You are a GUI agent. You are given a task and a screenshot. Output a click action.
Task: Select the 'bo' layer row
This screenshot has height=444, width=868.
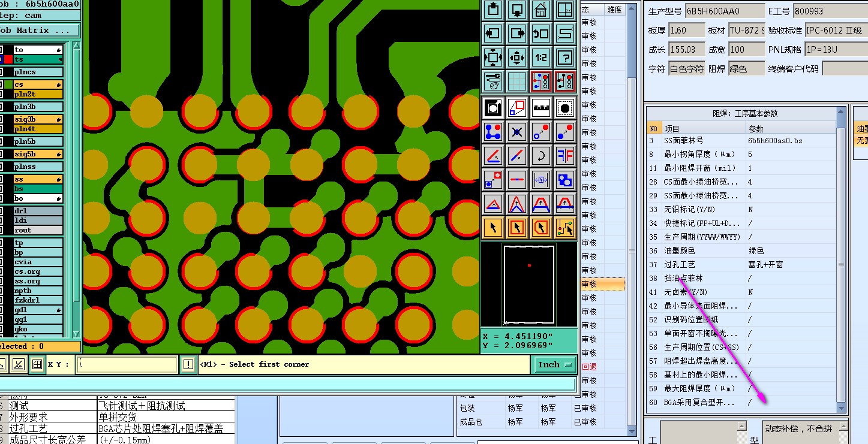pos(38,198)
